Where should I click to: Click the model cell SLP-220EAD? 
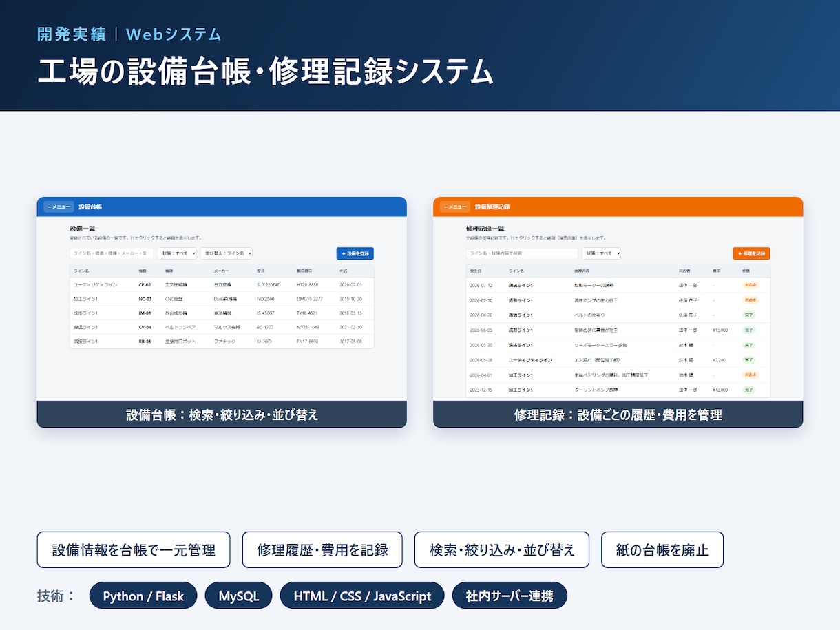(269, 284)
